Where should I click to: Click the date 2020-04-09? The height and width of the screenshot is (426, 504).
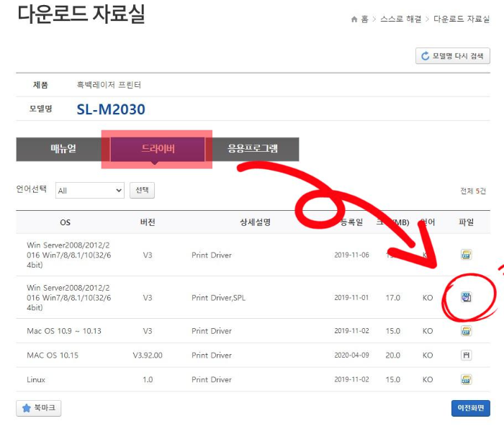click(351, 355)
